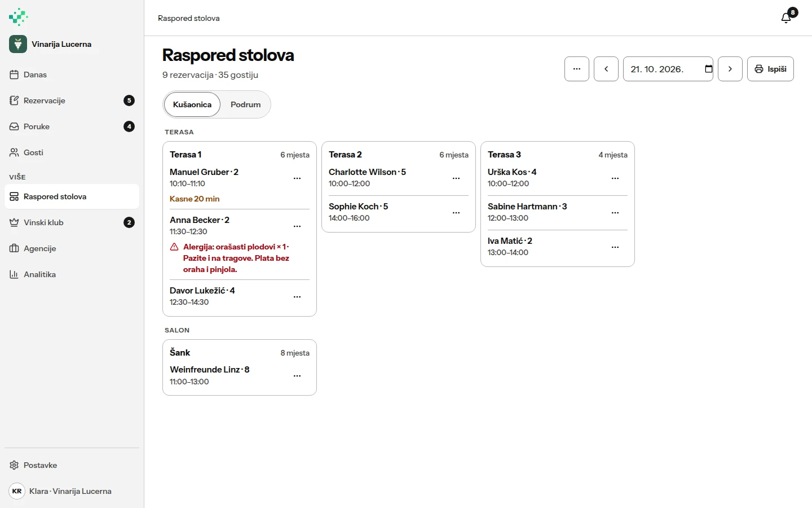Screen dimensions: 812x508
Task: Go to next day arrow
Action: coord(730,69)
